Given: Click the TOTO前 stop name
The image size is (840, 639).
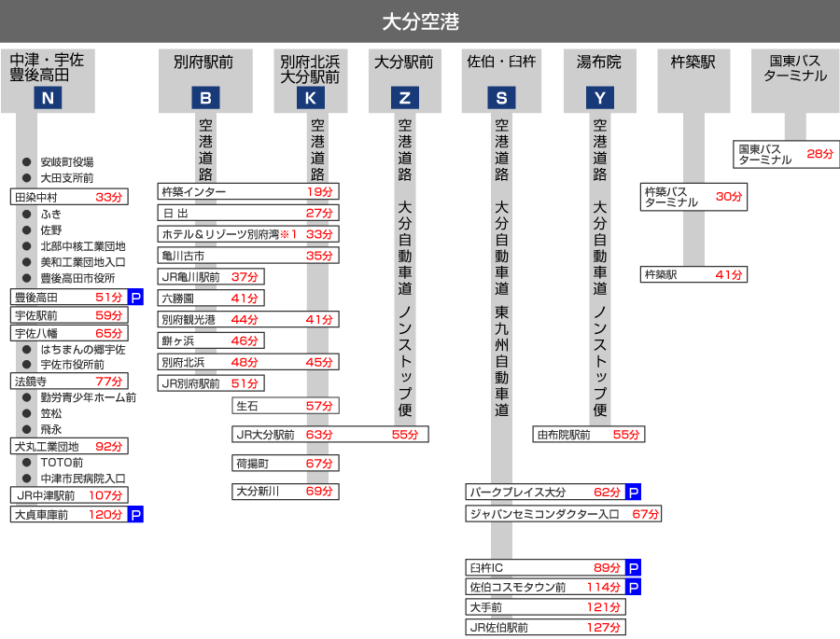Looking at the screenshot, I should tap(62, 463).
